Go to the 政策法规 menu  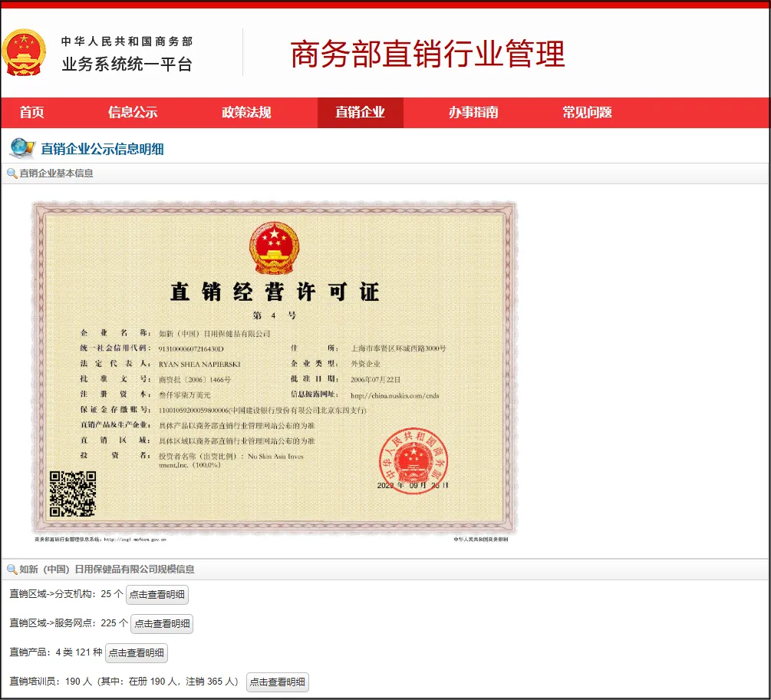[x=246, y=112]
